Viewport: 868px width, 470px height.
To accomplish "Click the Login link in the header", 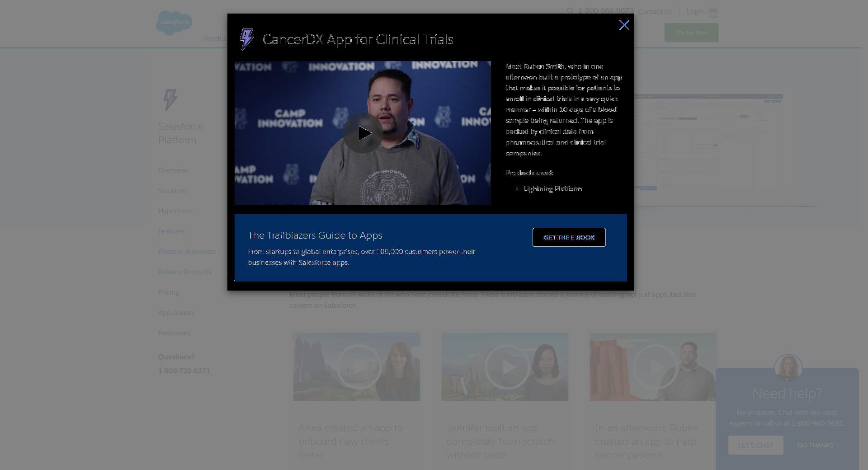I will coord(695,11).
